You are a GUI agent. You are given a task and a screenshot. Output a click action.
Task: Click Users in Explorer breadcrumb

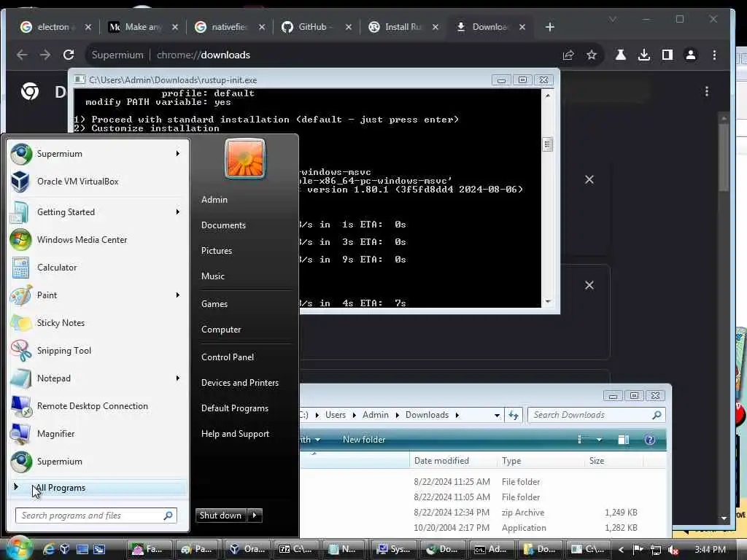(x=336, y=415)
